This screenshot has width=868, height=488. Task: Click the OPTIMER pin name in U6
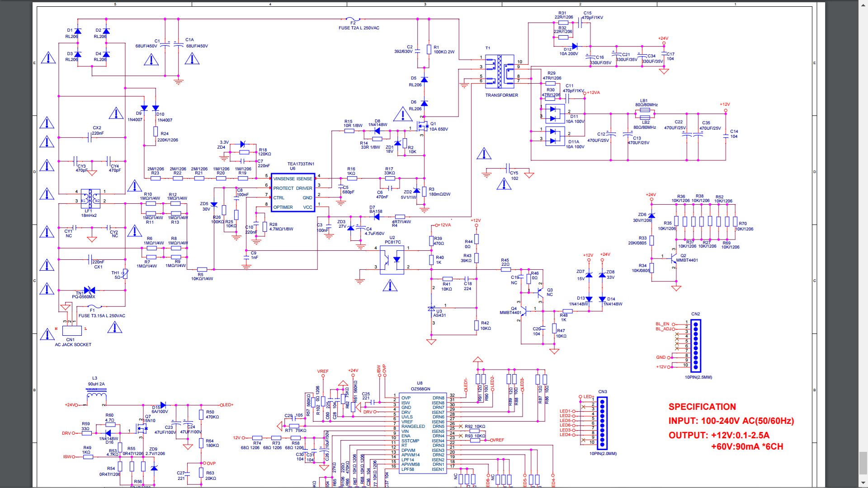coord(283,207)
